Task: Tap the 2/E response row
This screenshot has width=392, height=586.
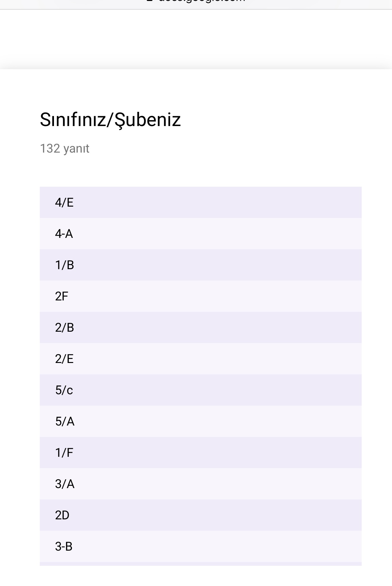Action: 200,359
